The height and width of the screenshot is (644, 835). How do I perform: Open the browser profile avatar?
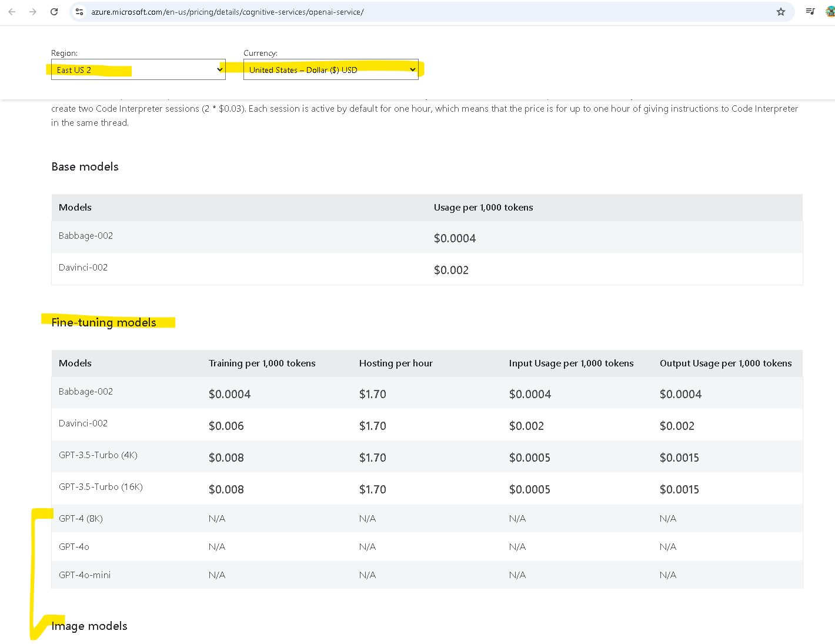(830, 11)
